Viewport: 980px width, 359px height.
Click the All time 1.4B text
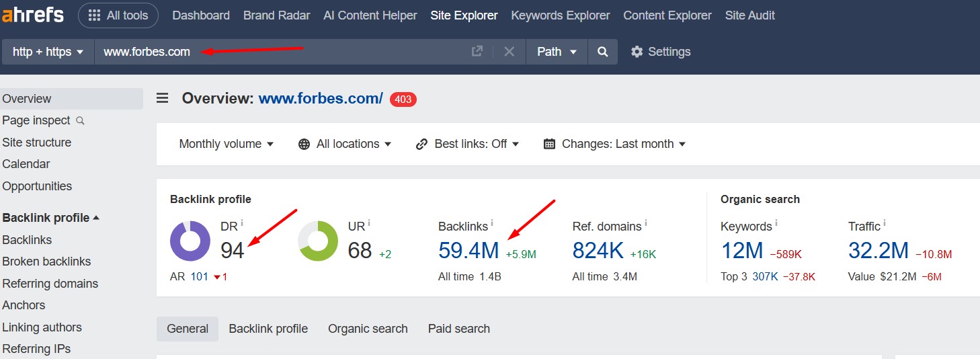(470, 276)
